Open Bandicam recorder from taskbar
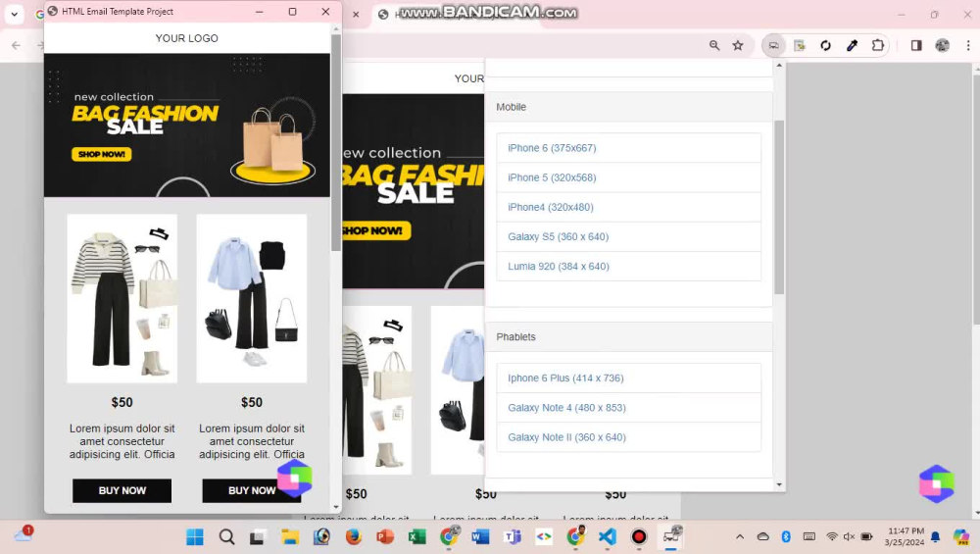 639,537
